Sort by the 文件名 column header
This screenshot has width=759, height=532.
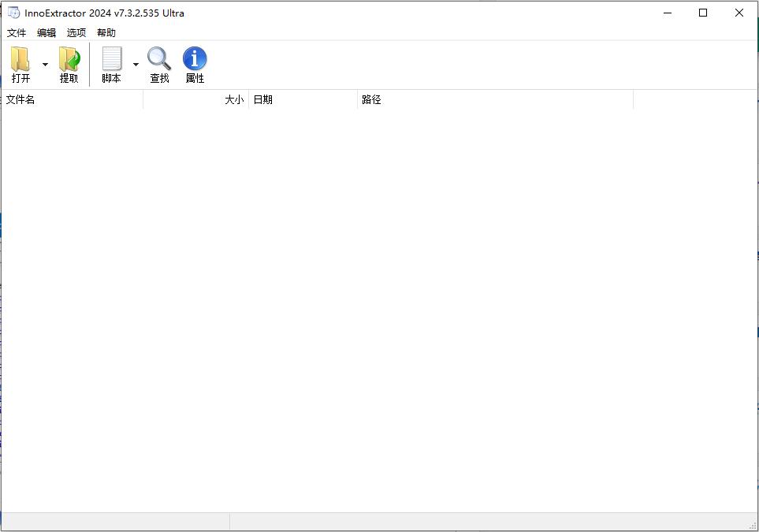tap(73, 100)
